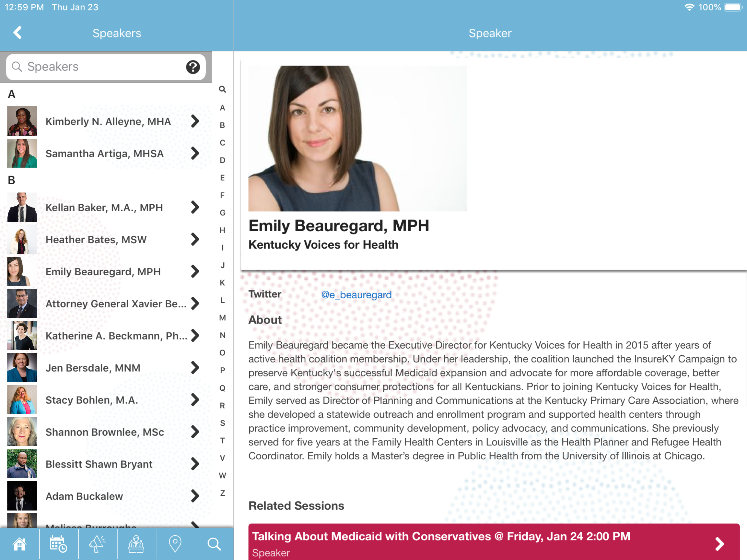Open the Wi-Fi status icon

[689, 7]
